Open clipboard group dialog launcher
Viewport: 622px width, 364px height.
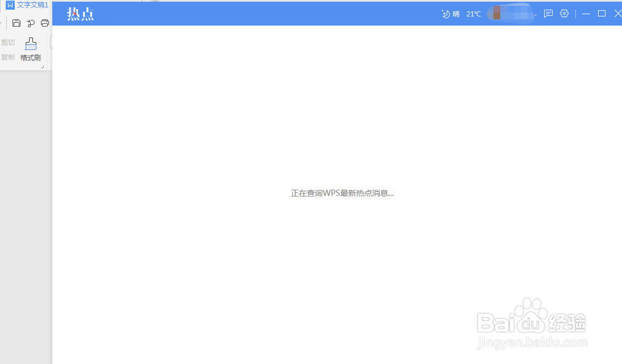(x=43, y=66)
